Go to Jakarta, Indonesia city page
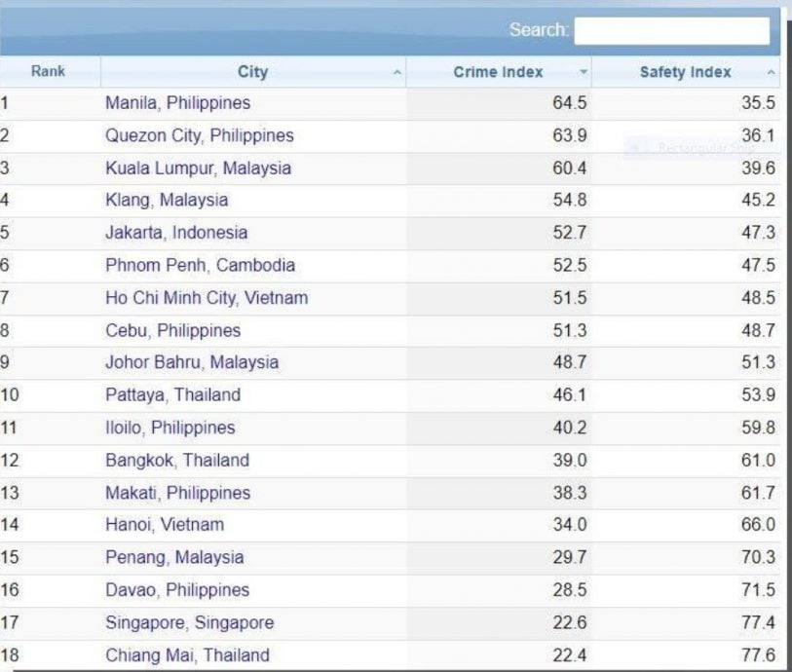 coord(176,233)
